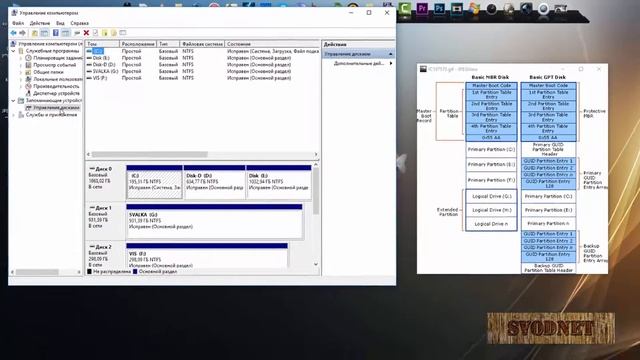Screen dimensions: 640x360
Task: Open Диспетчер устройств in the tree
Action: 56,93
